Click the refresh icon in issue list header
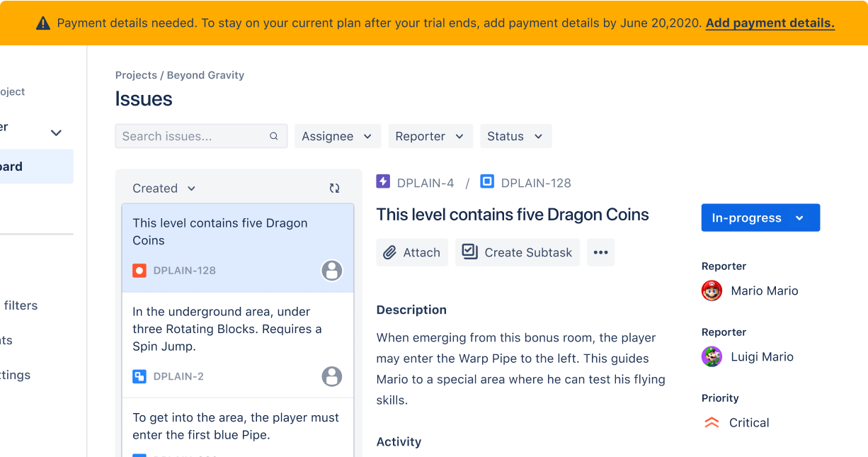The width and height of the screenshot is (868, 457). tap(334, 188)
